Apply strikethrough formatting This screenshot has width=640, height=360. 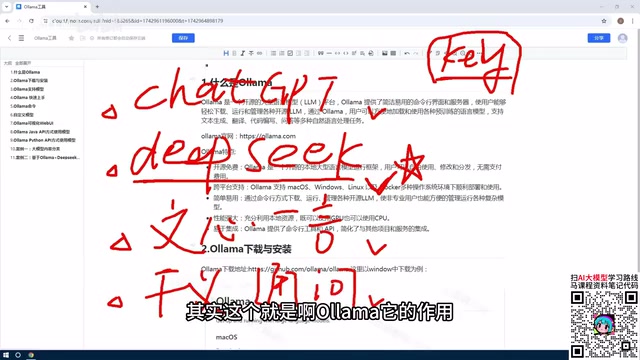(x=251, y=53)
